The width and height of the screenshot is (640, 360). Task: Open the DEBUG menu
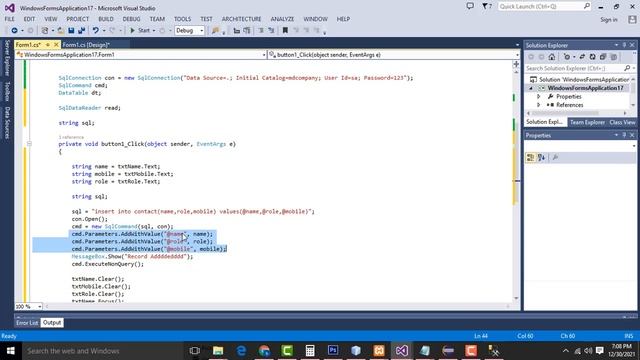131,19
